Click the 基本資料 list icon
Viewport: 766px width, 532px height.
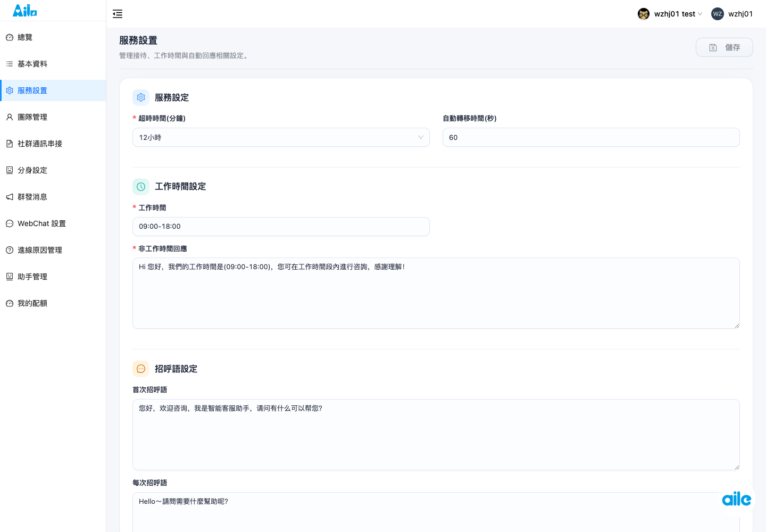(x=10, y=64)
